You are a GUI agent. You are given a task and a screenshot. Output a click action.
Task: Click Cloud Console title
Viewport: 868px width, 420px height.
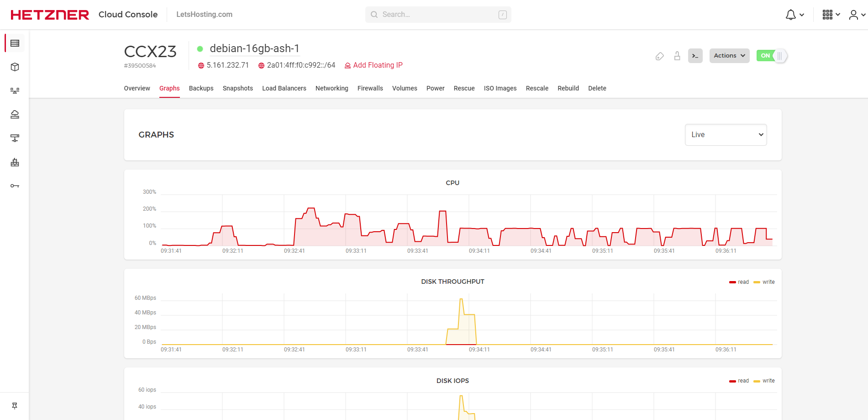tap(128, 15)
